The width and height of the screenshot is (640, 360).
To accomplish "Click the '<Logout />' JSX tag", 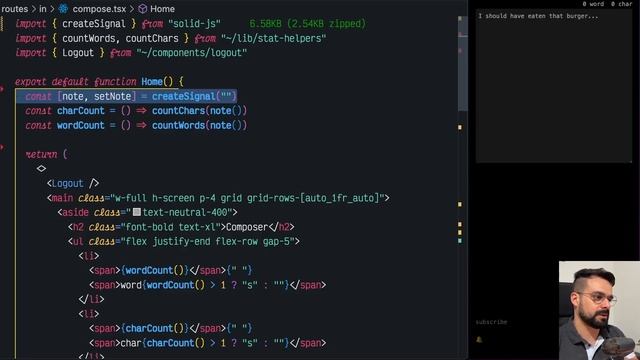I will [x=73, y=183].
